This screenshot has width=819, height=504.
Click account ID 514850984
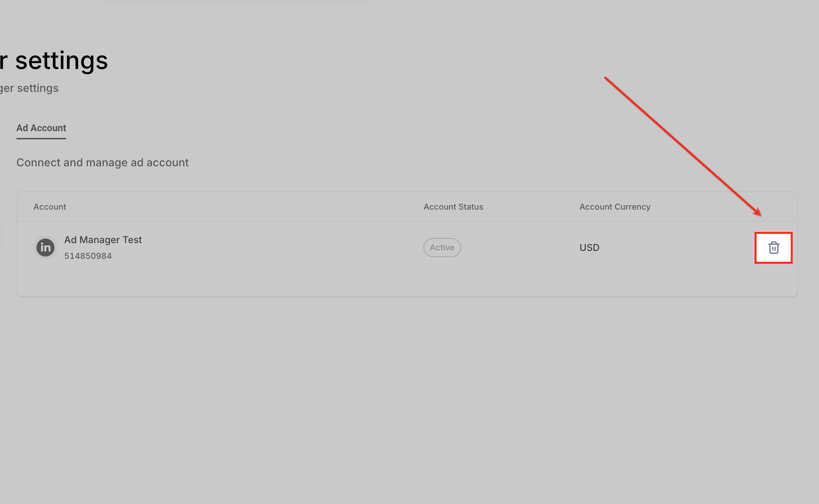tap(88, 256)
